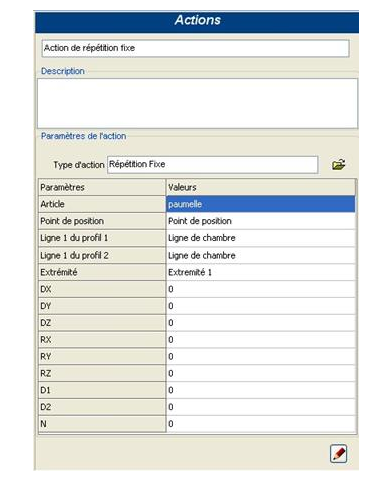Screen dimensions: 381x482
Task: Select the Type d'action field 'Répétition Fixe'
Action: click(x=213, y=165)
